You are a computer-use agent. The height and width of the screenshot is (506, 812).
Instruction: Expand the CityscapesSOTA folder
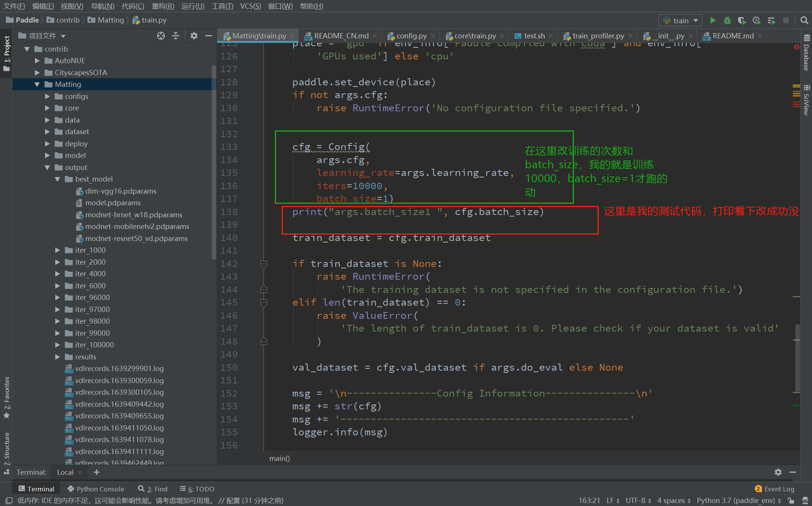37,73
